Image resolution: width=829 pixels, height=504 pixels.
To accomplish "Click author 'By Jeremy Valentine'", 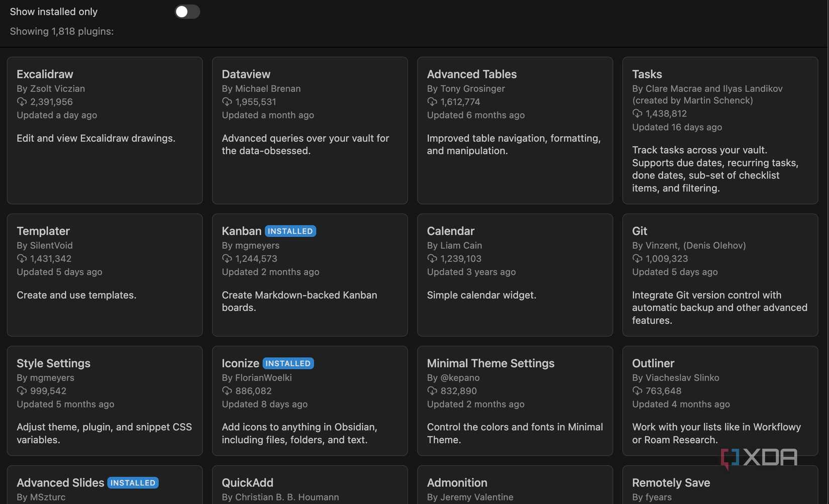I will pos(470,497).
